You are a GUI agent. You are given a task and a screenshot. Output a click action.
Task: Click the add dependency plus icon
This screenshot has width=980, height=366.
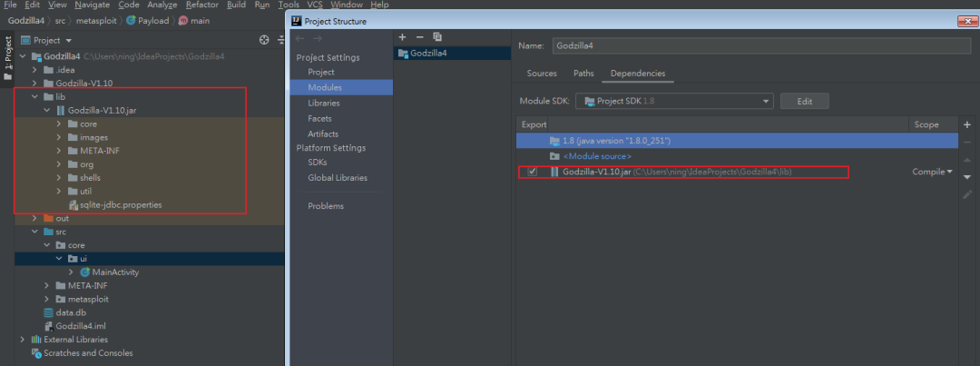click(x=967, y=124)
